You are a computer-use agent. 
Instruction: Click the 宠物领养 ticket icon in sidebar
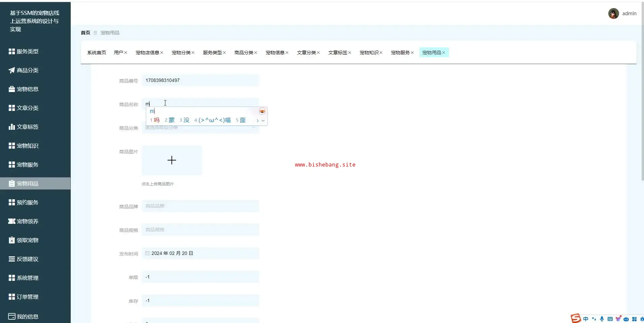click(11, 221)
